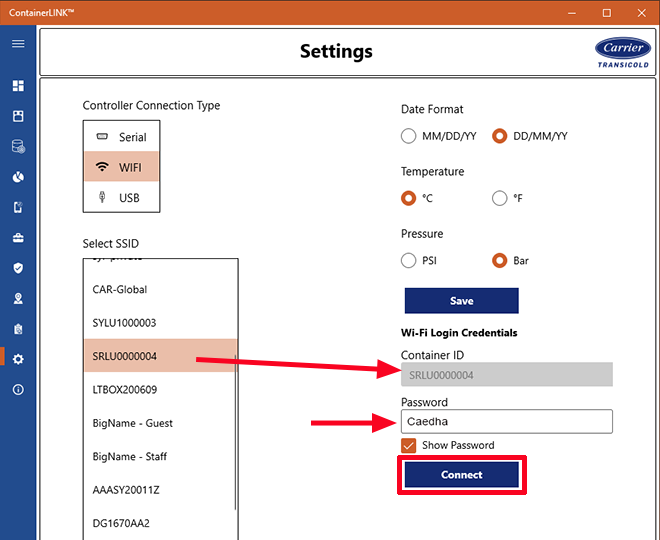660x540 pixels.
Task: Click the USB plug icon
Action: pyautogui.click(x=102, y=197)
